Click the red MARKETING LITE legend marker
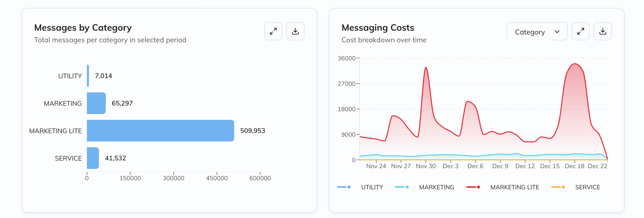644x218 pixels. click(x=473, y=187)
